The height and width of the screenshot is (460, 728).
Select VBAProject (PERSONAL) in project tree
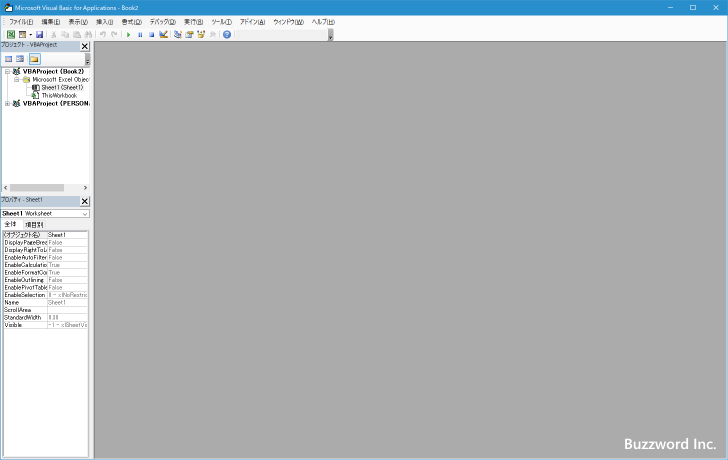[56, 104]
